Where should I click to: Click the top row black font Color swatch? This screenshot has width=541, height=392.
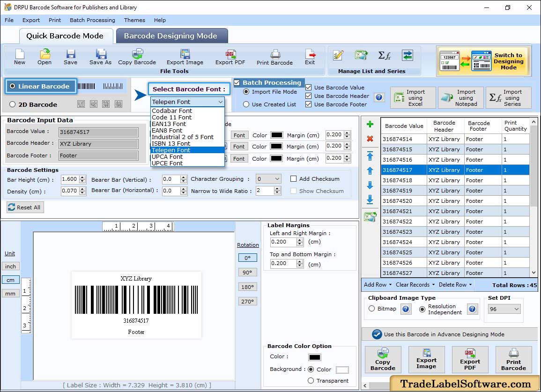pos(277,135)
